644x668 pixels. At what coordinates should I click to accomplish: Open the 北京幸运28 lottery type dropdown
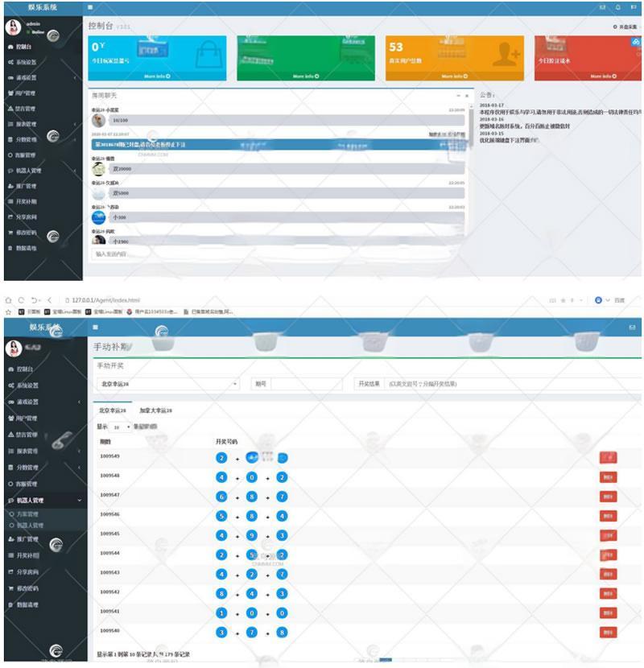pos(167,385)
